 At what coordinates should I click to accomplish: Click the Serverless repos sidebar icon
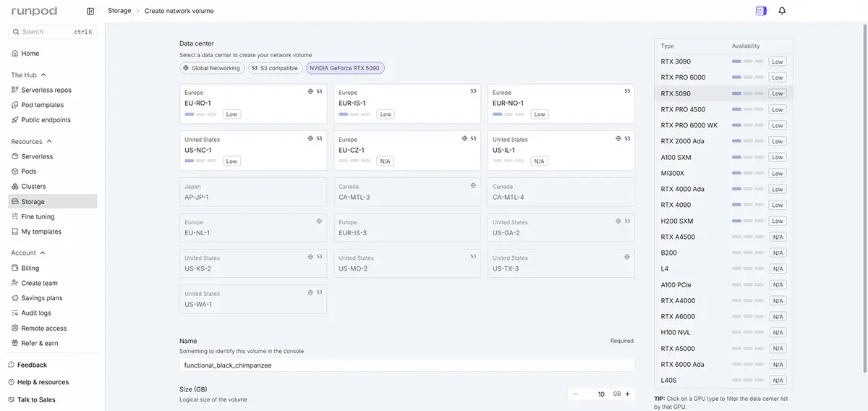click(x=14, y=90)
